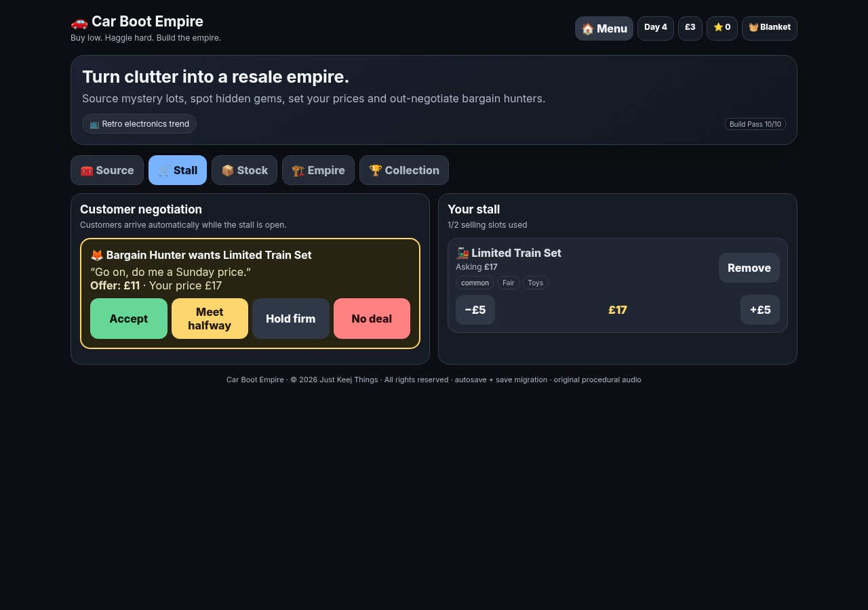Click the '1/2 selling slots used' text

click(487, 225)
